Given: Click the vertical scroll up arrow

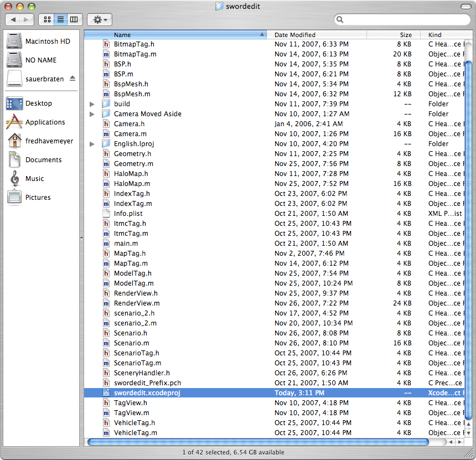Looking at the screenshot, I should 468,425.
